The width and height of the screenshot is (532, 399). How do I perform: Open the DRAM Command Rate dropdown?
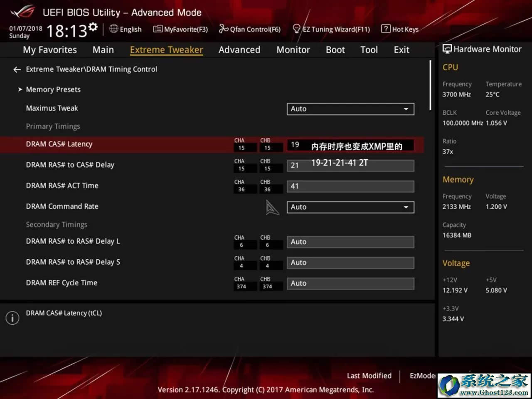click(350, 207)
